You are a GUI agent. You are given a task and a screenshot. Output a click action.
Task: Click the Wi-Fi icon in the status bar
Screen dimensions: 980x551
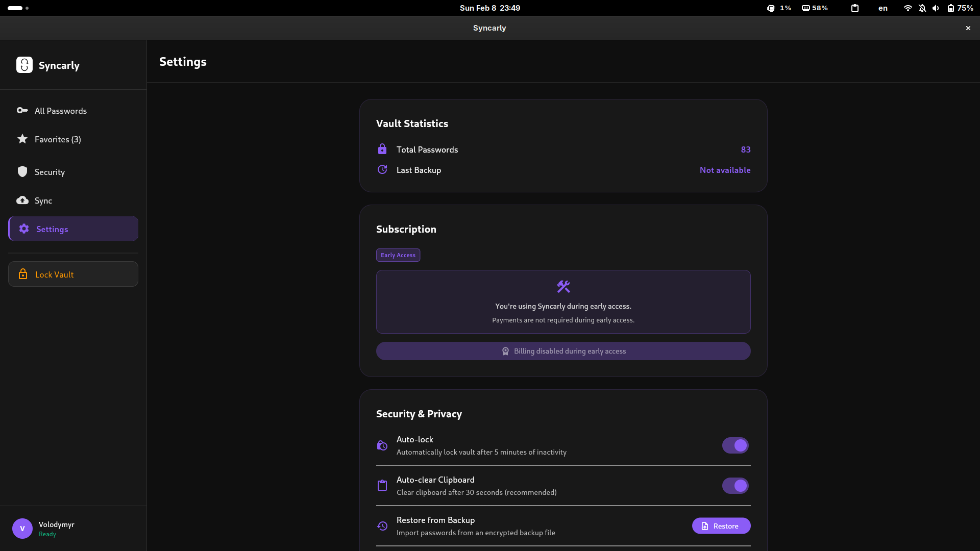(908, 8)
